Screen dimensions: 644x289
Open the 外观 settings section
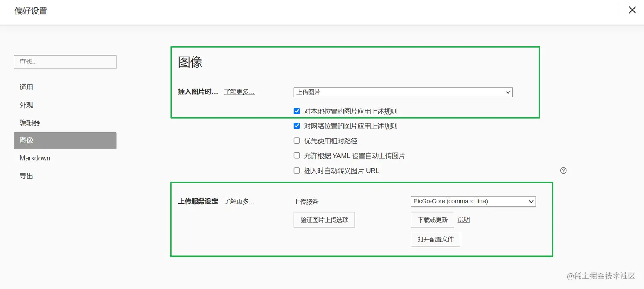[65, 105]
